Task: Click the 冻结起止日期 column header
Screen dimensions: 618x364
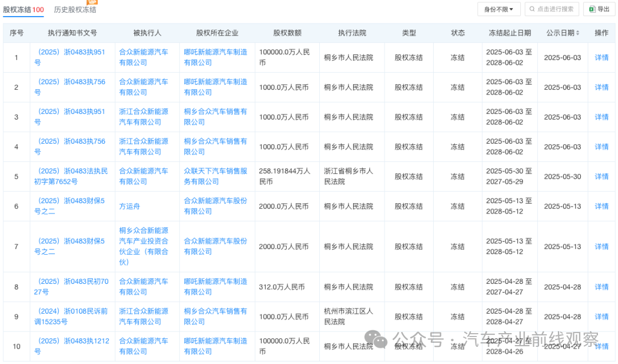Action: [510, 33]
